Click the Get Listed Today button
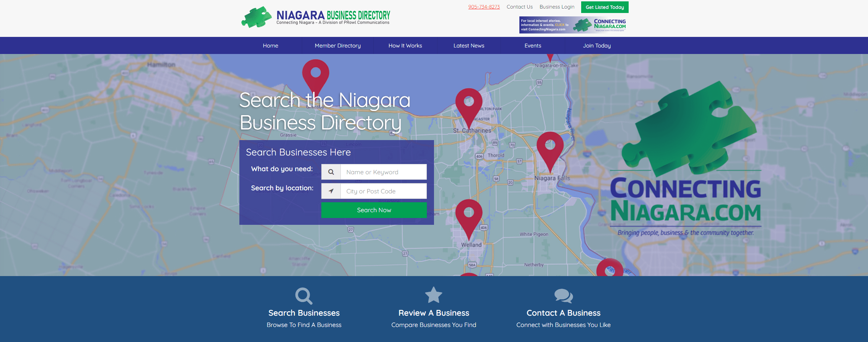 point(605,7)
